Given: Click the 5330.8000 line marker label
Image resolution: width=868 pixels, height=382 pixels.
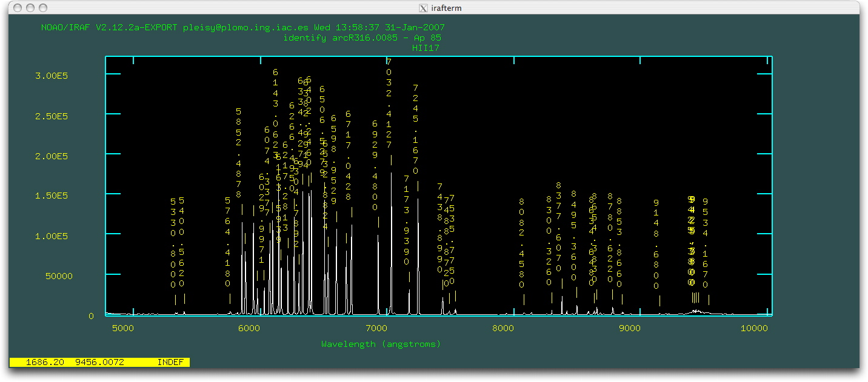Looking at the screenshot, I should 173,243.
